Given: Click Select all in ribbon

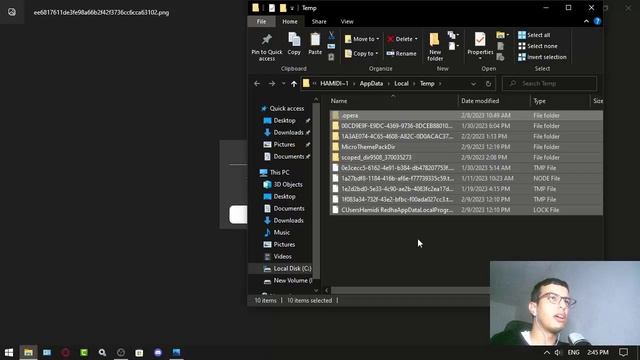Looking at the screenshot, I should click(534, 35).
